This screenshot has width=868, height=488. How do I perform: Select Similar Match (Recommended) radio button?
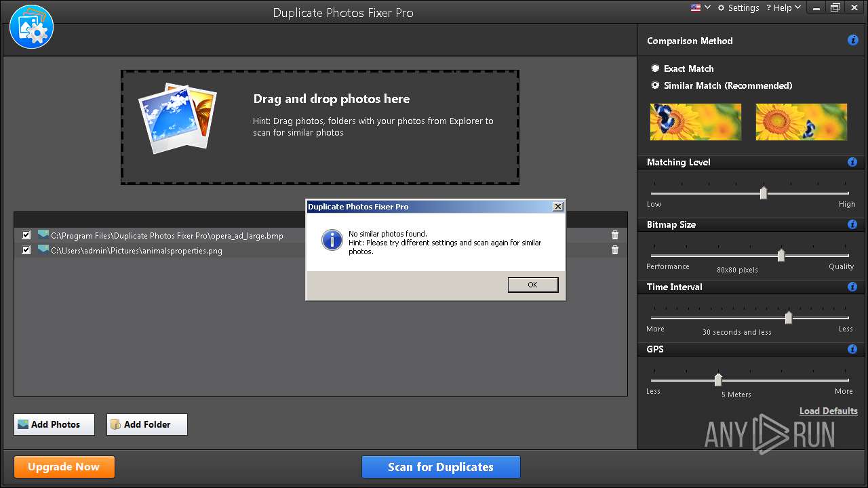click(655, 85)
